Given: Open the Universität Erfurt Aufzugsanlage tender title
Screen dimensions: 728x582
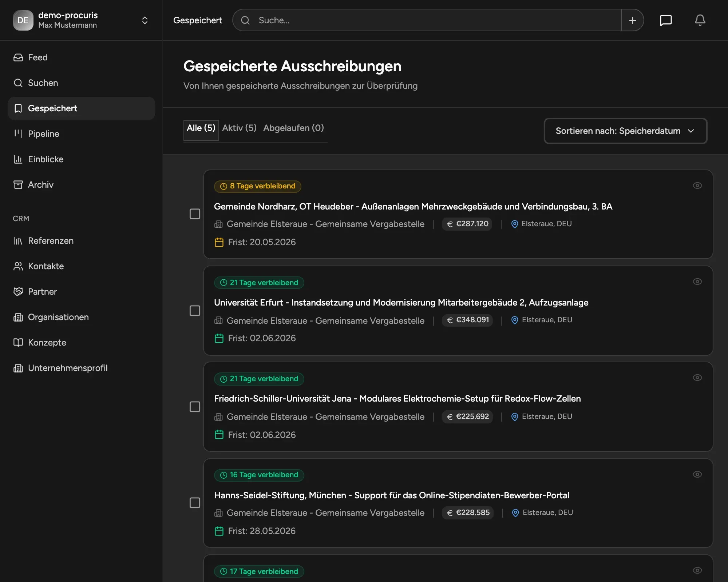Looking at the screenshot, I should point(401,303).
